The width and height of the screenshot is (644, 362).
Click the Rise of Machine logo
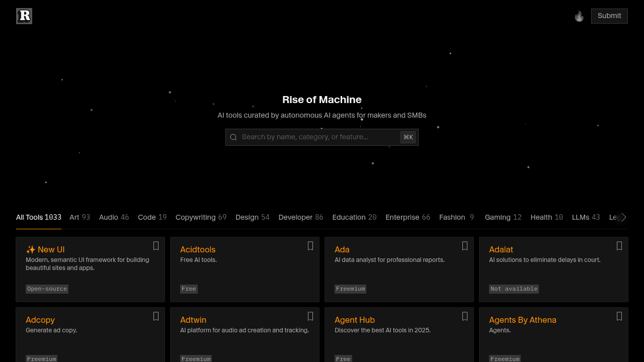click(24, 16)
